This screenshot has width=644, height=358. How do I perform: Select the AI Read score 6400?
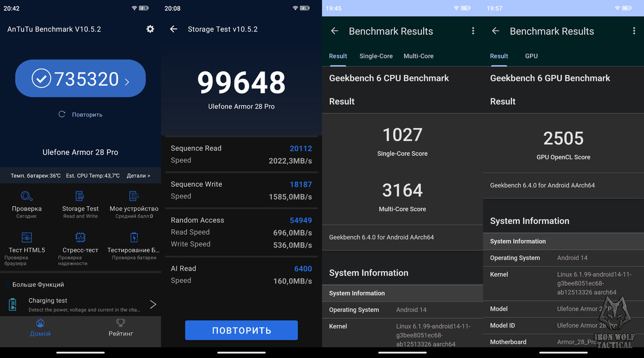point(303,268)
